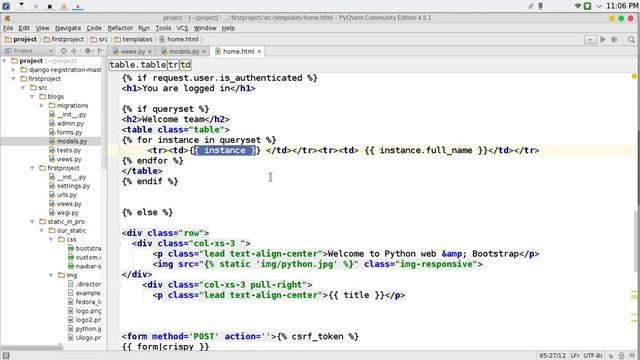The height and width of the screenshot is (360, 640).
Task: Click the green shield tray icon
Action: 587,6
